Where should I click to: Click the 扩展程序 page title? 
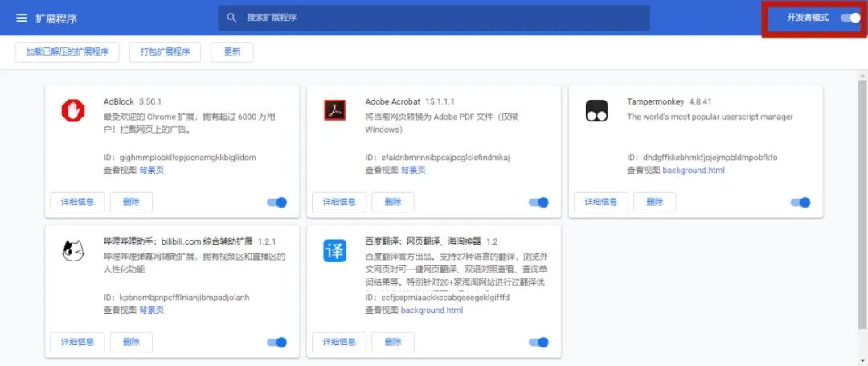pyautogui.click(x=56, y=19)
